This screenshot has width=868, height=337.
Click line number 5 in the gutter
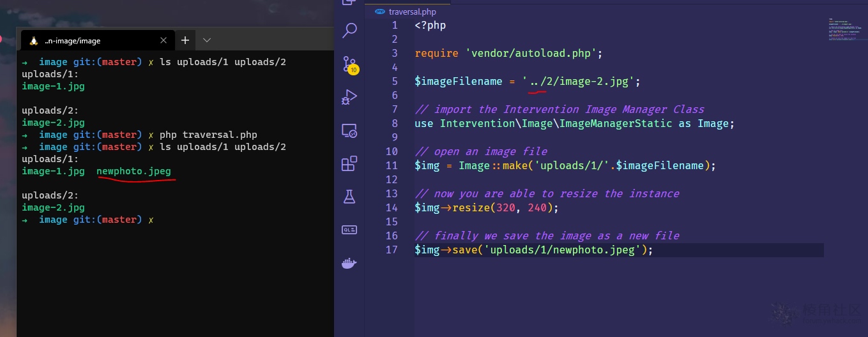point(395,82)
